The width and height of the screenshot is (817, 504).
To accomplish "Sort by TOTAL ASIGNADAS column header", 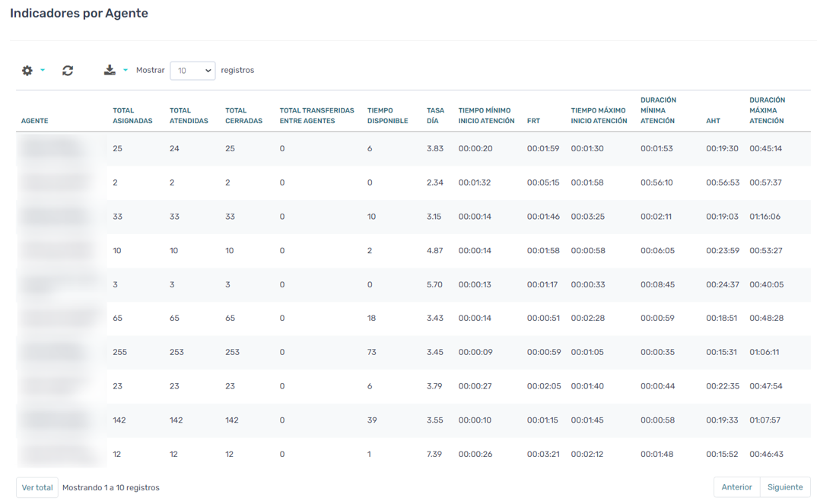I will [132, 116].
